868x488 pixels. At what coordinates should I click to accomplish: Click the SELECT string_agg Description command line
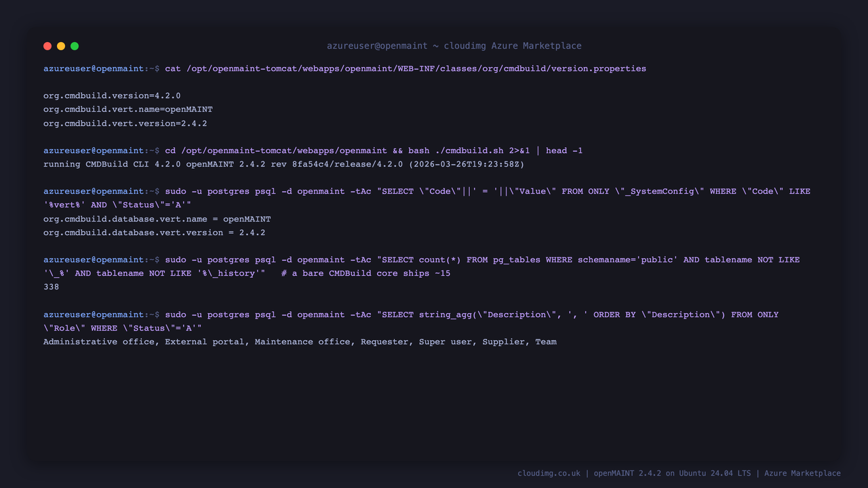[x=411, y=314]
